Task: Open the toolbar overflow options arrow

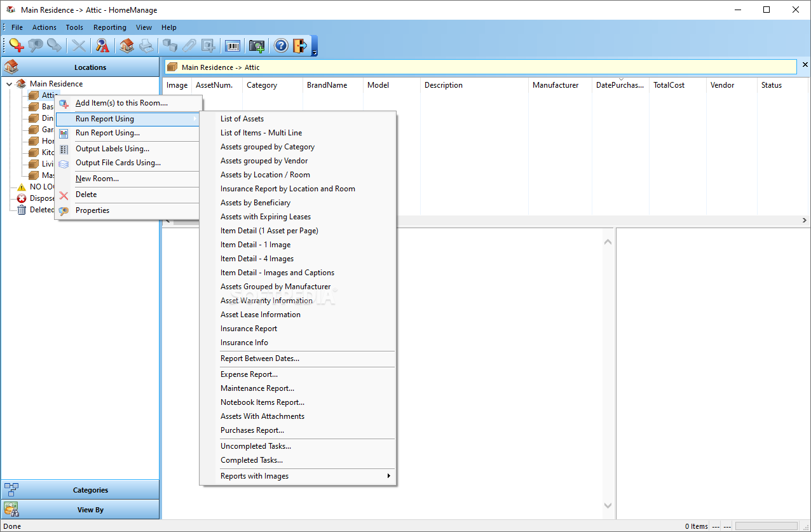Action: coord(314,46)
